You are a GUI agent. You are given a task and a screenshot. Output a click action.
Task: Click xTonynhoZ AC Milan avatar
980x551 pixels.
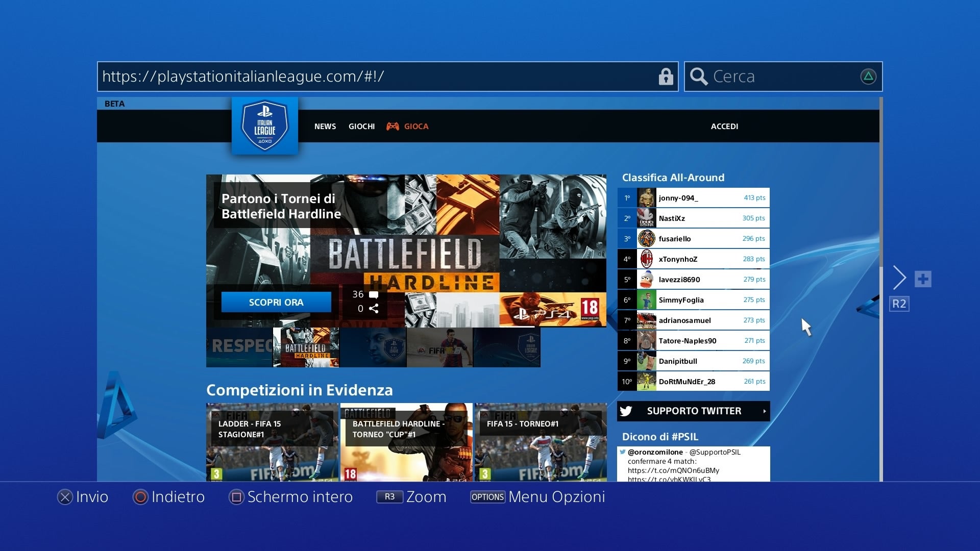[647, 259]
